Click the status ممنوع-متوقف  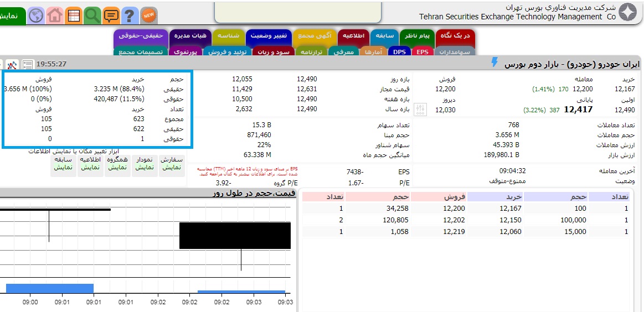[x=508, y=181]
